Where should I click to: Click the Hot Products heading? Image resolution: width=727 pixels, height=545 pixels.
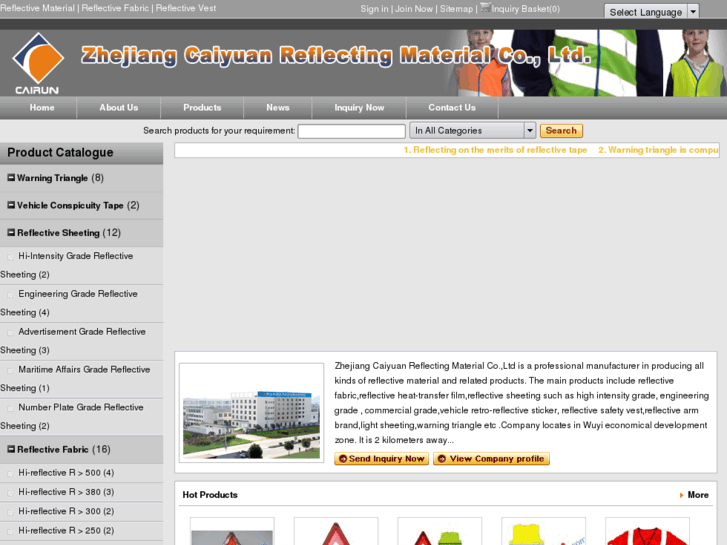(210, 495)
